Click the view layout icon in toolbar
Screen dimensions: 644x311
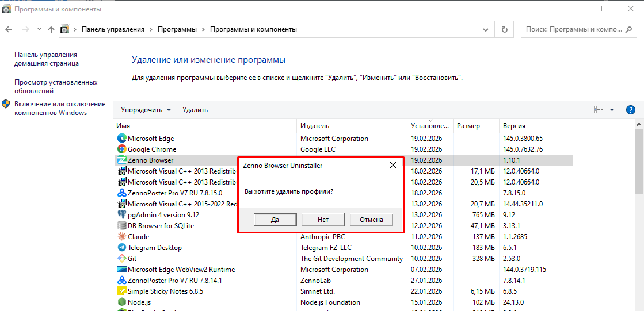(x=599, y=110)
